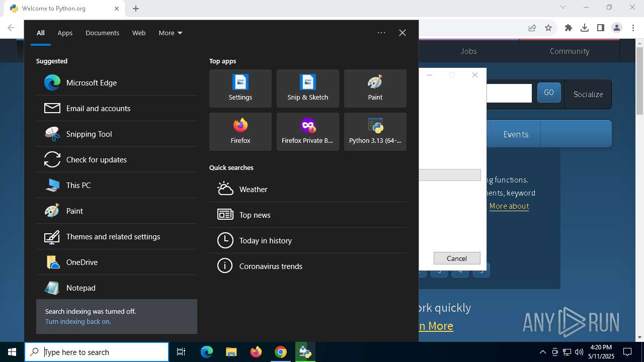This screenshot has width=644, height=362.
Task: Run Today in history quick search
Action: point(308,240)
